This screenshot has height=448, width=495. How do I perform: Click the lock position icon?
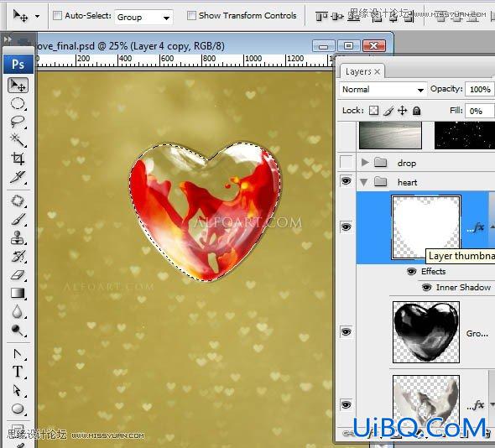click(x=402, y=111)
